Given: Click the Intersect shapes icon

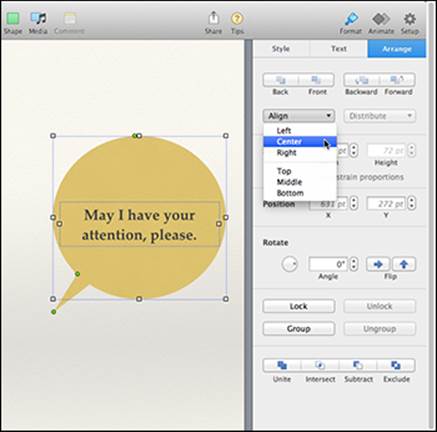Looking at the screenshot, I should coord(320,365).
